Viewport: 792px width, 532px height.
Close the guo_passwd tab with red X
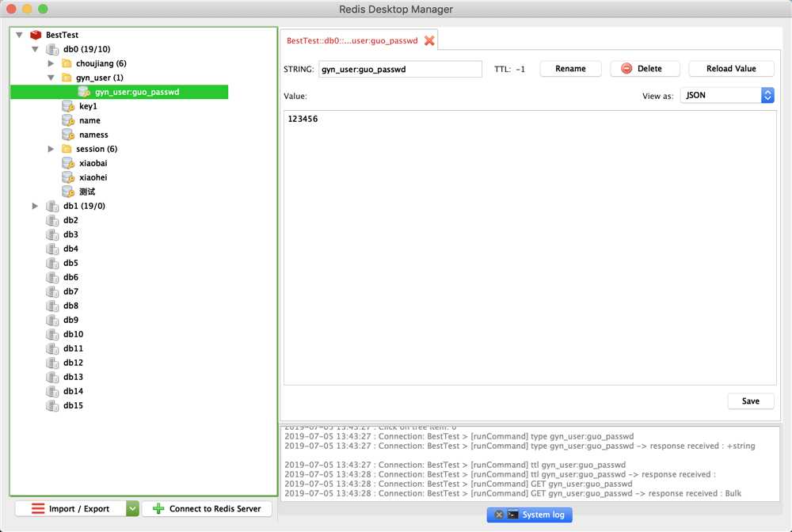[x=429, y=41]
